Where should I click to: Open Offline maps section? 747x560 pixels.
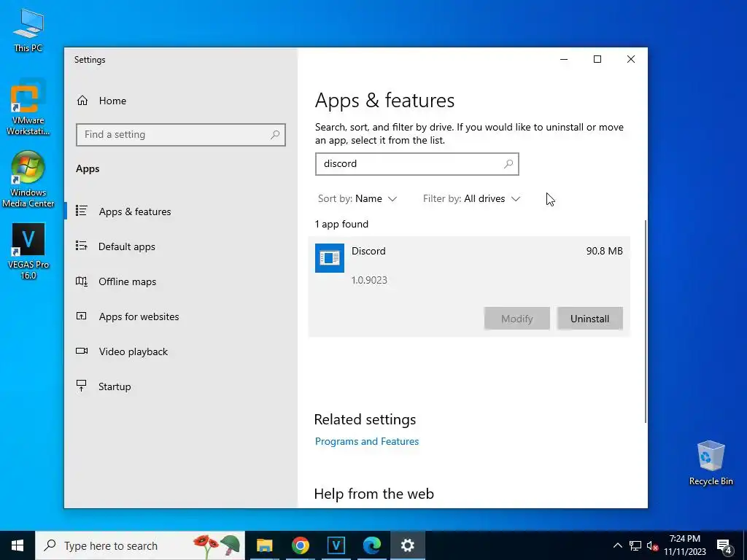coord(127,281)
